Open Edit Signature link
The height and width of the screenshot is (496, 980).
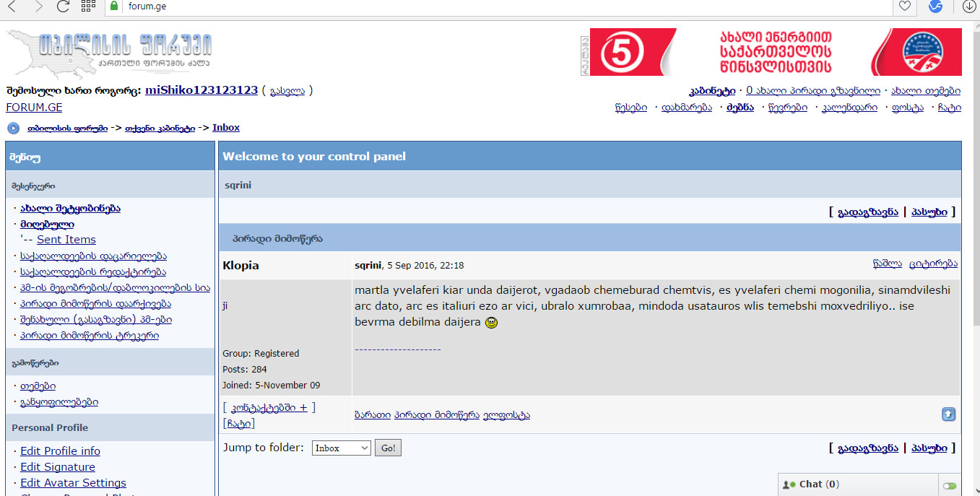click(58, 467)
